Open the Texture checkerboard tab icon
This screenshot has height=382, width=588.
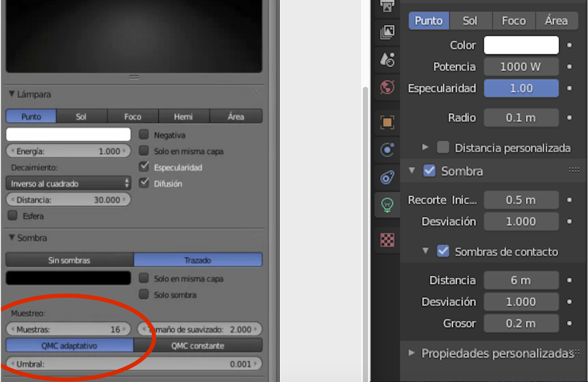[x=387, y=240]
